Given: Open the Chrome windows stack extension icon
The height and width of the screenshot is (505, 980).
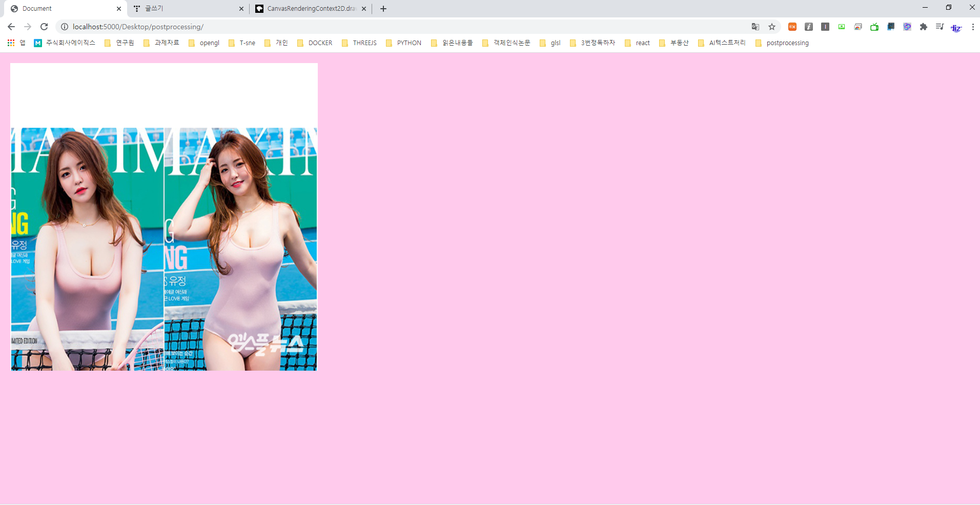Looking at the screenshot, I should click(858, 27).
